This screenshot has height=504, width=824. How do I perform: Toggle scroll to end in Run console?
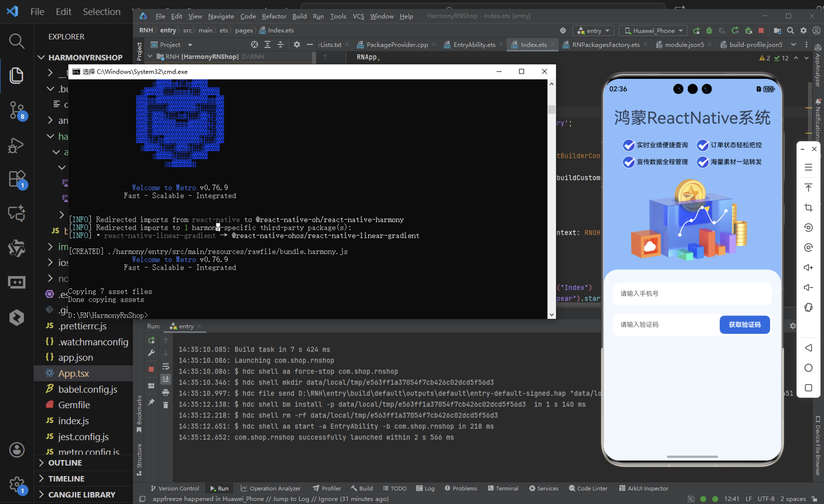pos(165,379)
